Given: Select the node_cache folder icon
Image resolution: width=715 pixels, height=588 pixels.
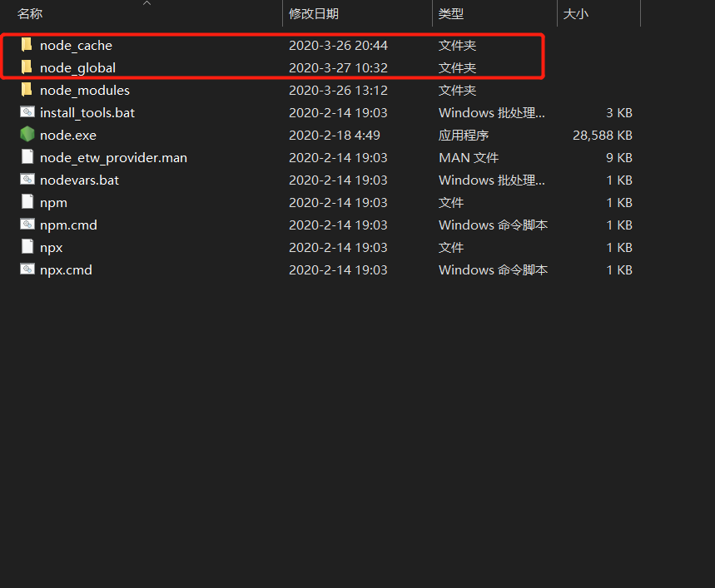Looking at the screenshot, I should pyautogui.click(x=27, y=45).
